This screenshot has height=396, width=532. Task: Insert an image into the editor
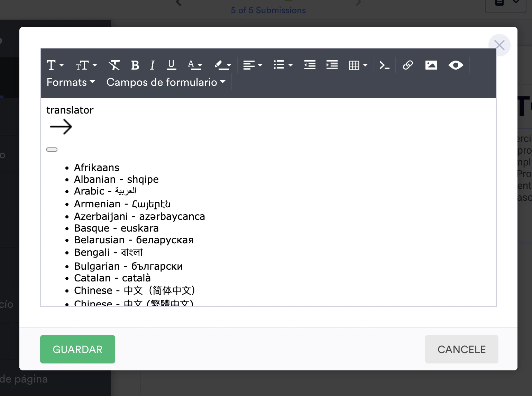tap(431, 65)
